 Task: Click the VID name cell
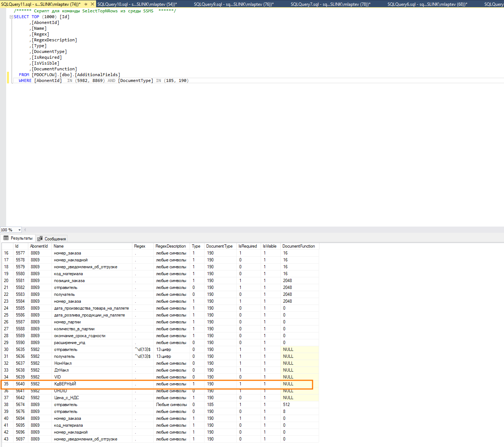(x=92, y=377)
